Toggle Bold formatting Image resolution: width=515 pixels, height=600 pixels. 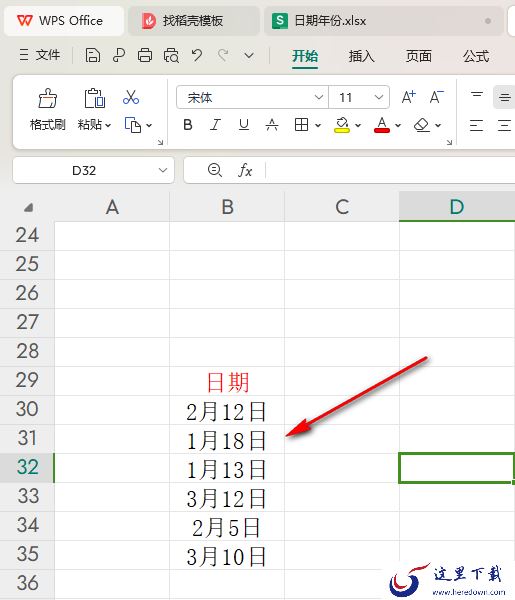click(187, 125)
